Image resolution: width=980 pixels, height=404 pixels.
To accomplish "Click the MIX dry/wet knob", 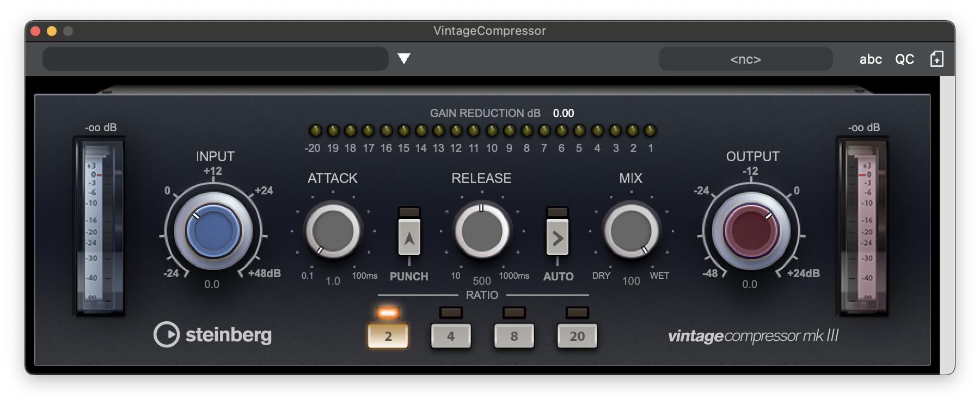I will (630, 231).
